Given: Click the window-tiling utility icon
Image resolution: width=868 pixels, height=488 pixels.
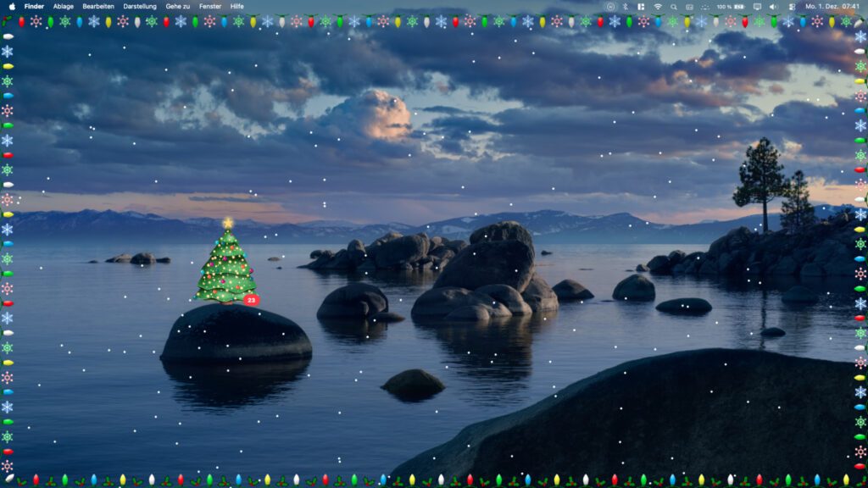Looking at the screenshot, I should 641,6.
